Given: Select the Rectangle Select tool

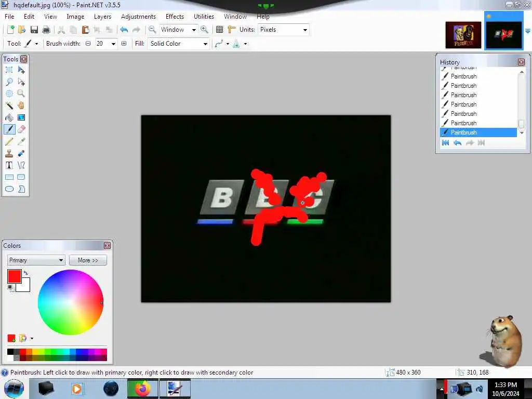Looking at the screenshot, I should tap(9, 70).
